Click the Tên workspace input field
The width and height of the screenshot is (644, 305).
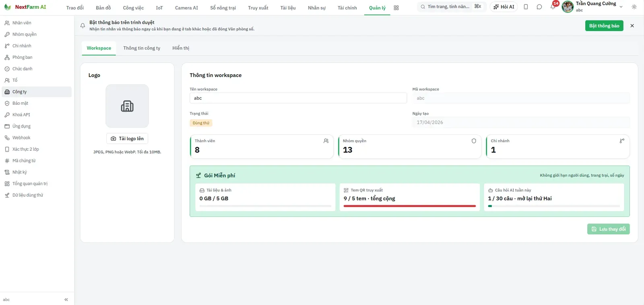click(298, 98)
